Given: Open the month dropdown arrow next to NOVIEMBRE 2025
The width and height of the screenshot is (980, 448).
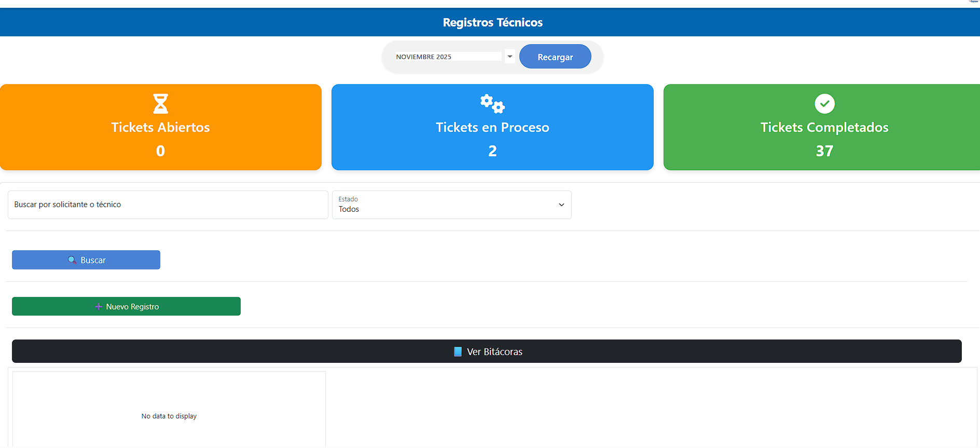Looking at the screenshot, I should click(x=510, y=57).
